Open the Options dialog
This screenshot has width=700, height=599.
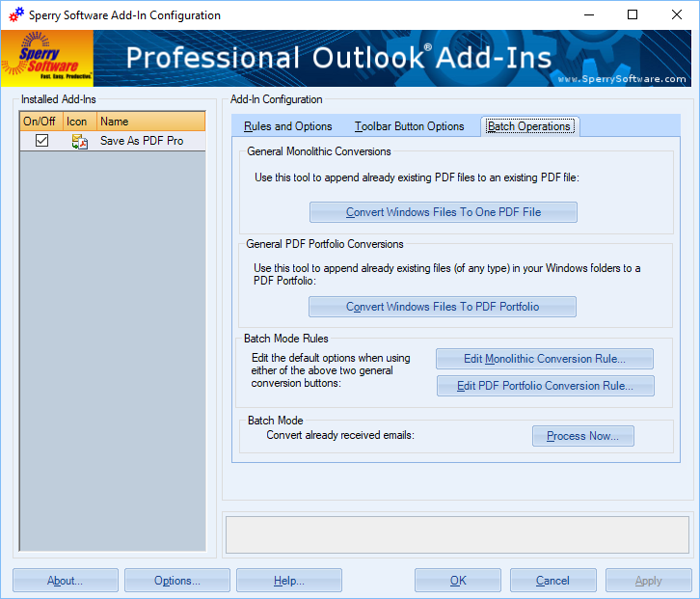(177, 581)
